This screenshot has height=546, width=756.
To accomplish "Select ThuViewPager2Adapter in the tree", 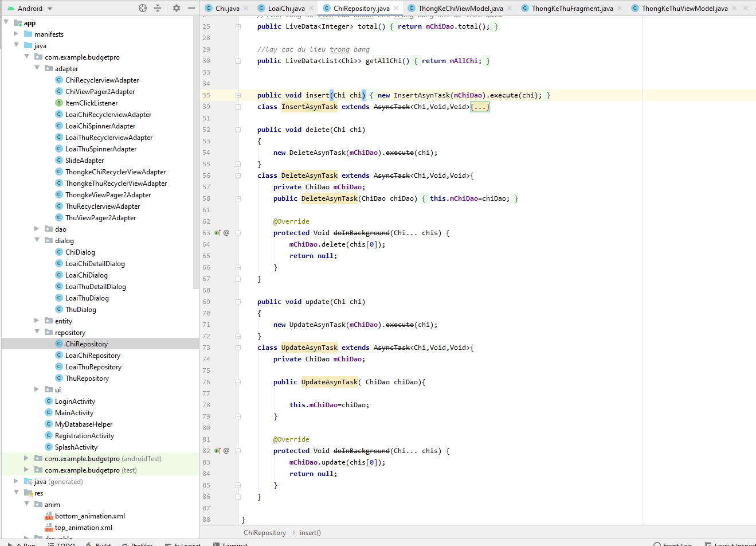I will pos(100,217).
